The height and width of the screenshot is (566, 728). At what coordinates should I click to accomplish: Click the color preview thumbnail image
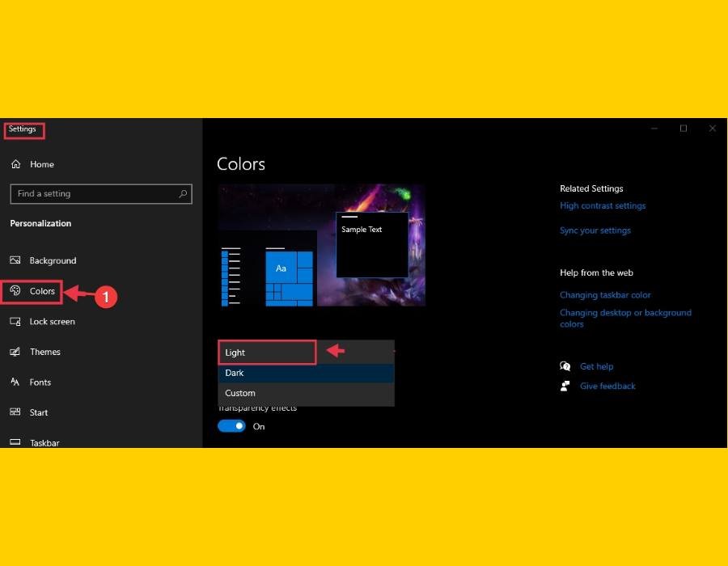coord(321,245)
